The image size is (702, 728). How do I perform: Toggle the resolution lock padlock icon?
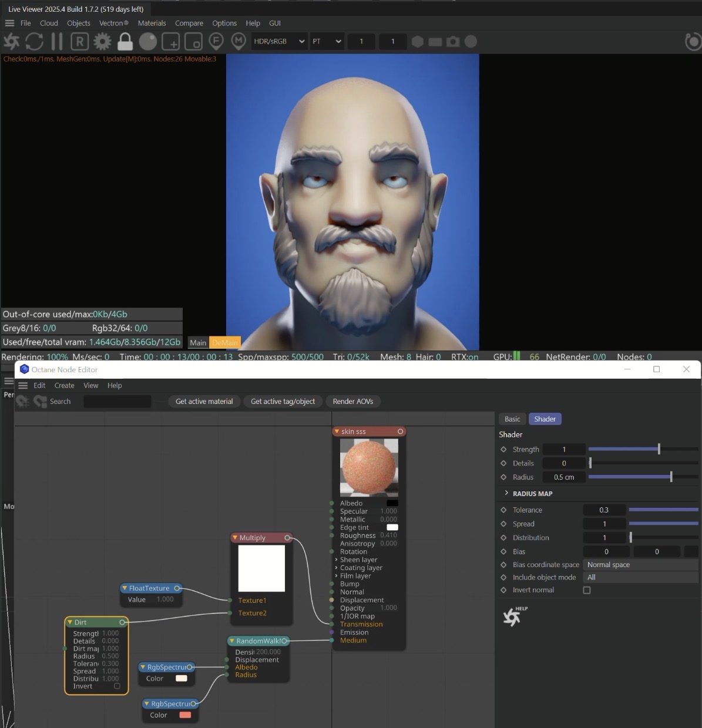[125, 42]
